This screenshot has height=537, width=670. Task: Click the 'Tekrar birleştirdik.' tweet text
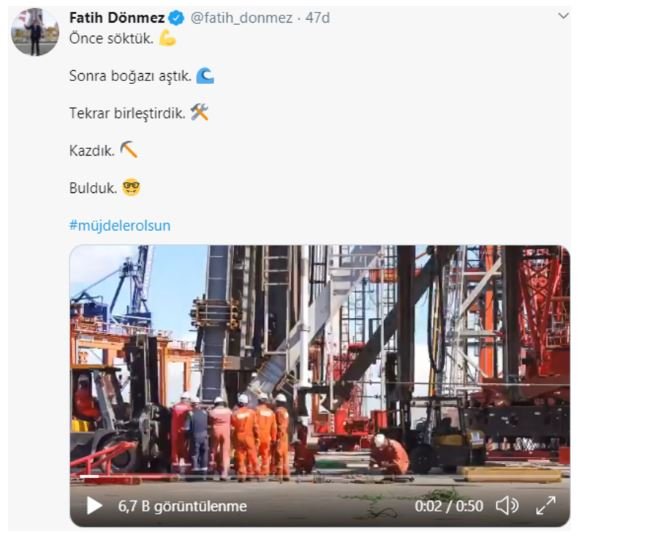pos(127,113)
